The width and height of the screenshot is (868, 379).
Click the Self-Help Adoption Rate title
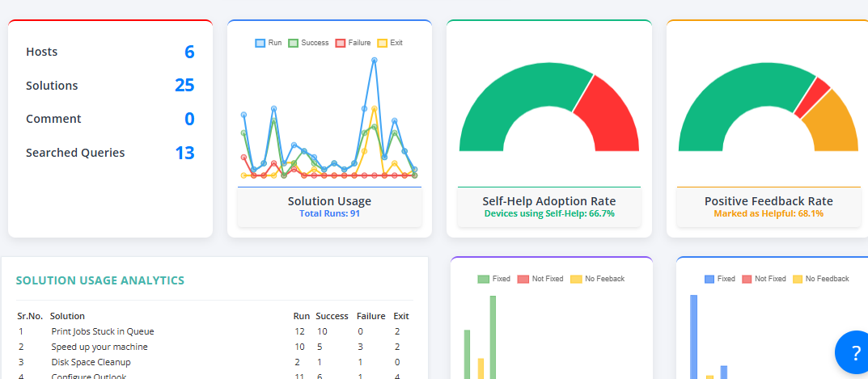tap(549, 201)
